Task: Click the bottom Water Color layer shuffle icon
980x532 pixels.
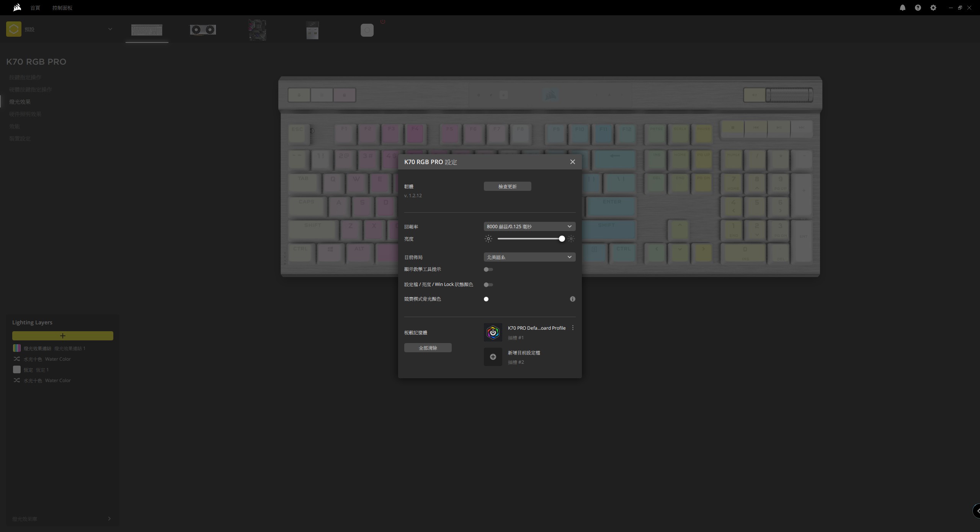Action: tap(17, 380)
